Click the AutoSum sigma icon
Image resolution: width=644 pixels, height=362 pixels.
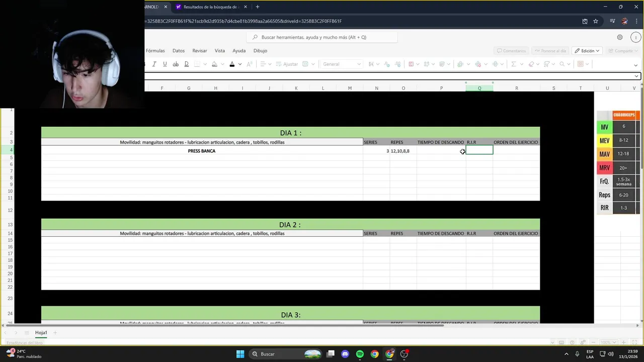514,64
